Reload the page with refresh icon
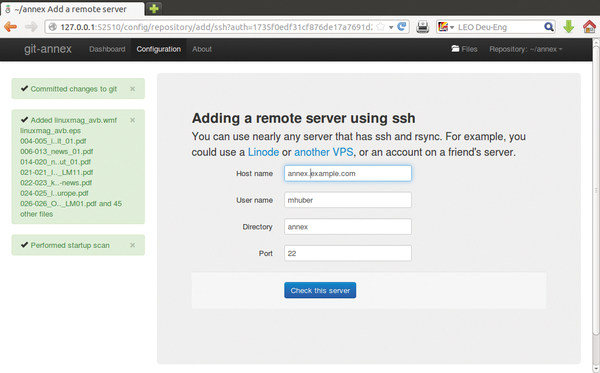Viewport: 600px width, 373px height. (401, 26)
